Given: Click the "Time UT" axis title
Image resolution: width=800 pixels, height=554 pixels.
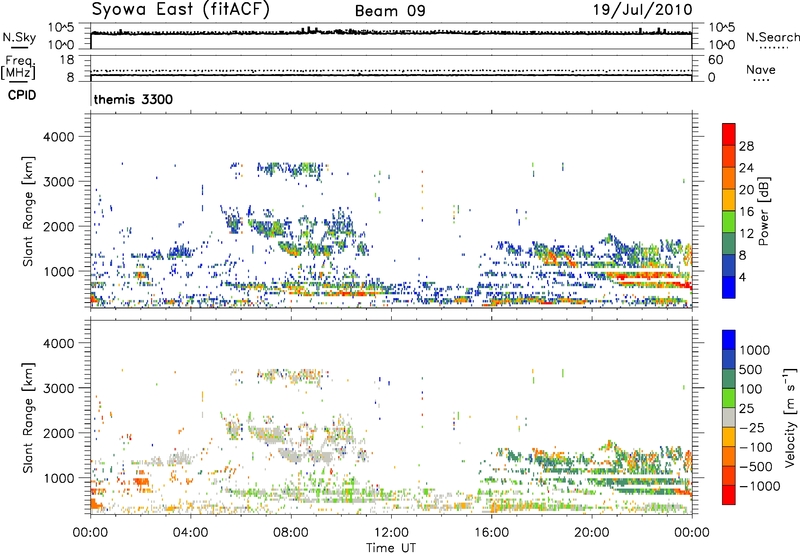Looking at the screenshot, I should (391, 548).
